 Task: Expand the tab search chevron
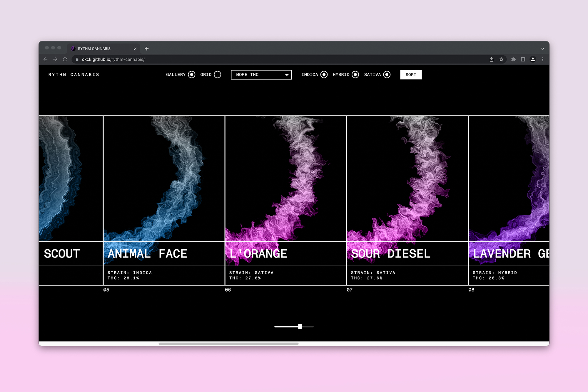click(543, 49)
